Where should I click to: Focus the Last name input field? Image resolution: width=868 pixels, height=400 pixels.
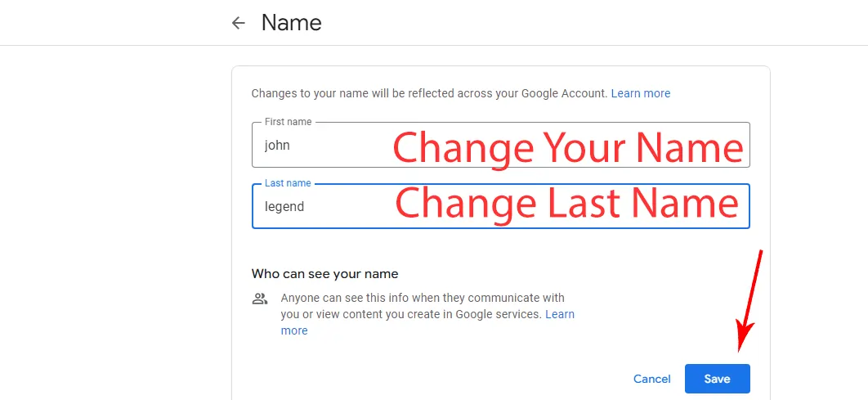pos(500,206)
